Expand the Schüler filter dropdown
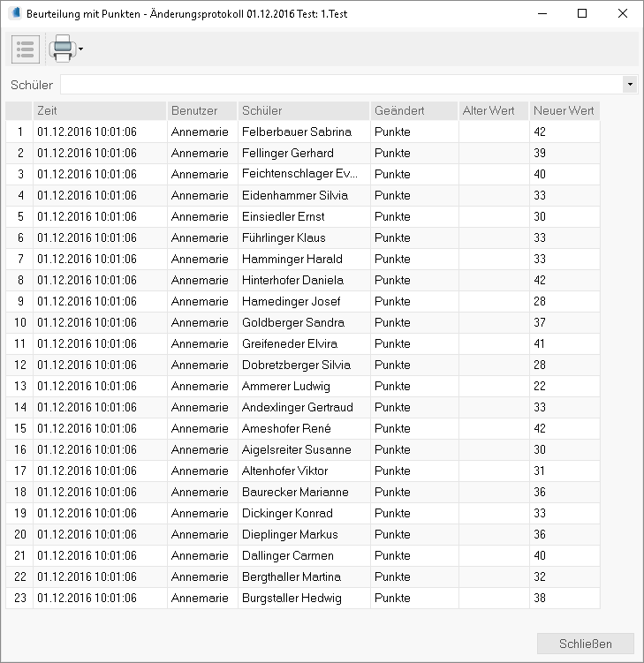644x663 pixels. click(630, 85)
